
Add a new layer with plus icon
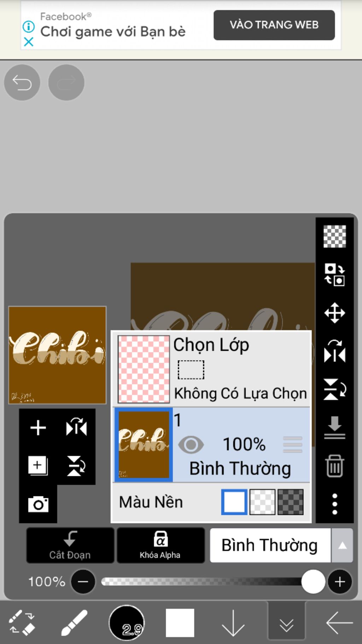pyautogui.click(x=38, y=428)
